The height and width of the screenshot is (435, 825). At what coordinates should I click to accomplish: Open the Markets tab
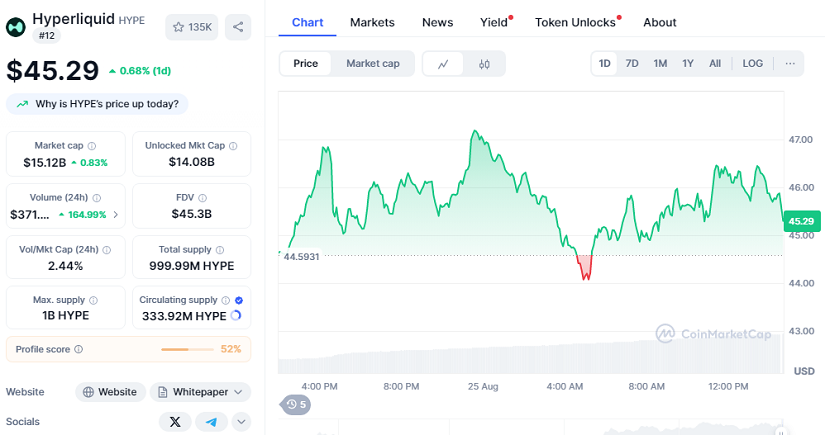[372, 23]
